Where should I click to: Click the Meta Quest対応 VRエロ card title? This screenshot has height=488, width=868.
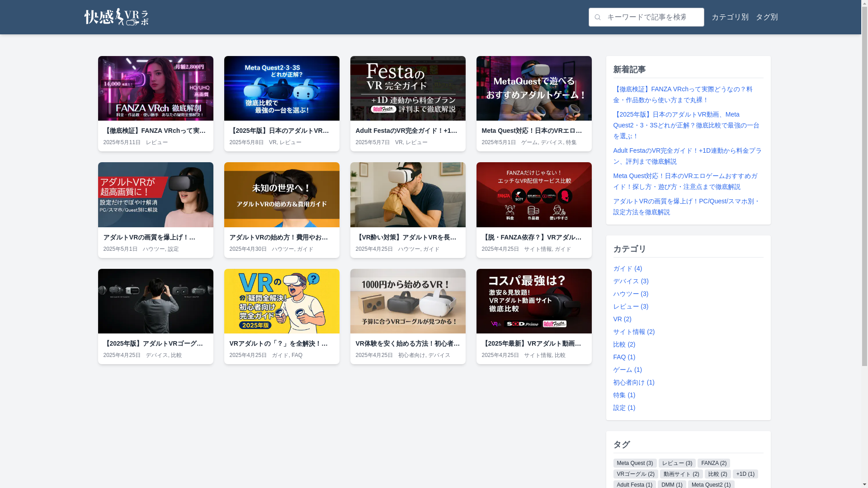click(533, 131)
